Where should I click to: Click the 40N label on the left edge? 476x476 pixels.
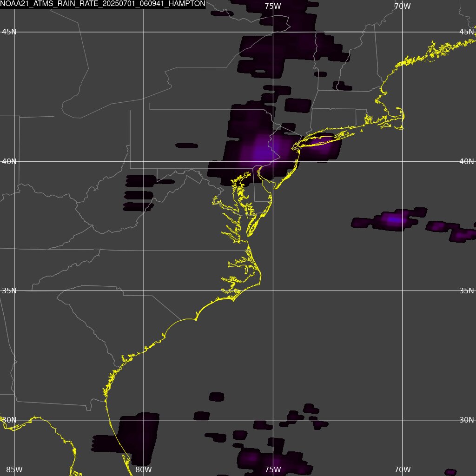pyautogui.click(x=9, y=161)
